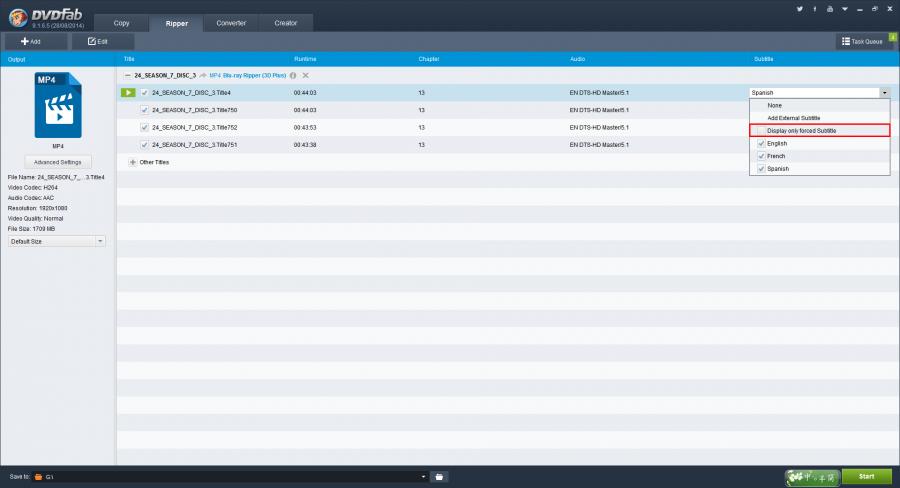This screenshot has width=900, height=488.
Task: Open the Facebook share icon
Action: pyautogui.click(x=814, y=9)
